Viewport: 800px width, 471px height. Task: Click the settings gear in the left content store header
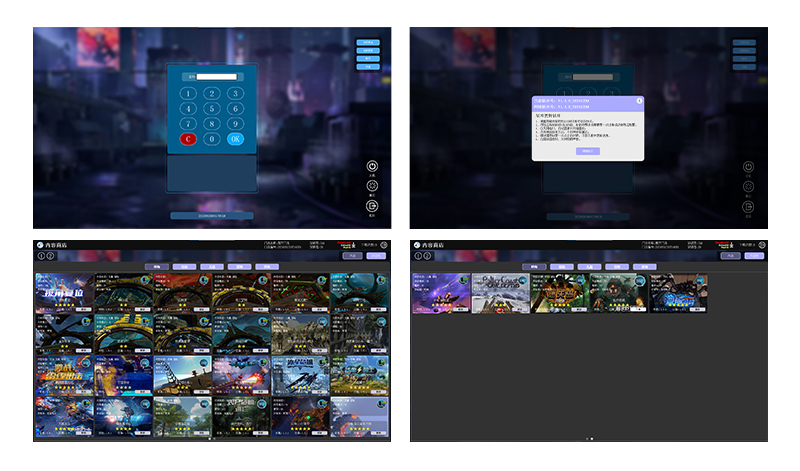coord(385,244)
